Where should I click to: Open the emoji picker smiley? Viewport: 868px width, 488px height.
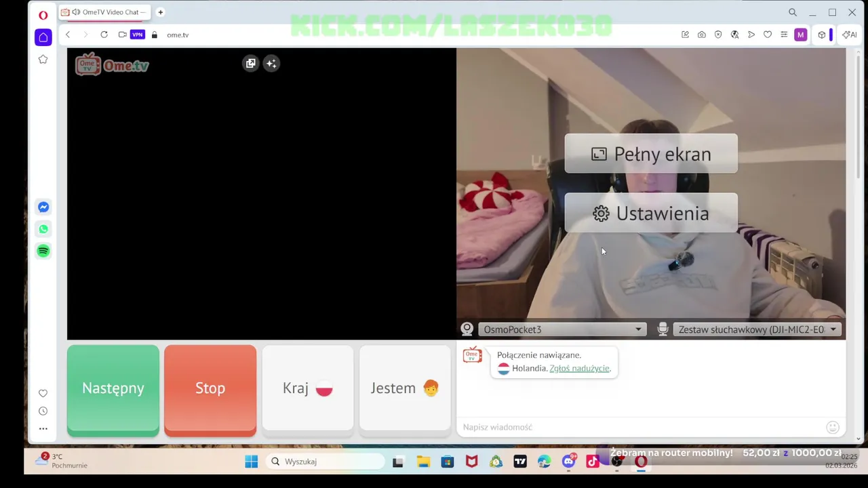[x=833, y=427]
